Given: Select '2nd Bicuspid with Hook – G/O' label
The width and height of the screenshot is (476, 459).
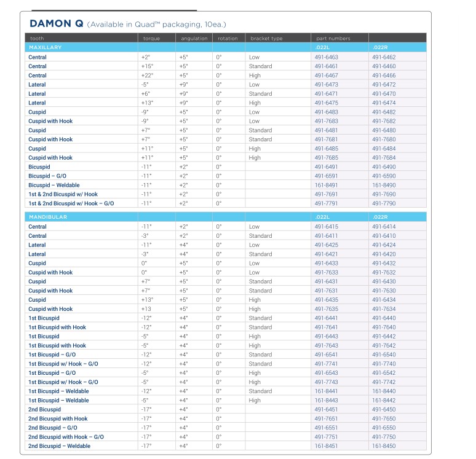Looking at the screenshot, I should point(66,437).
